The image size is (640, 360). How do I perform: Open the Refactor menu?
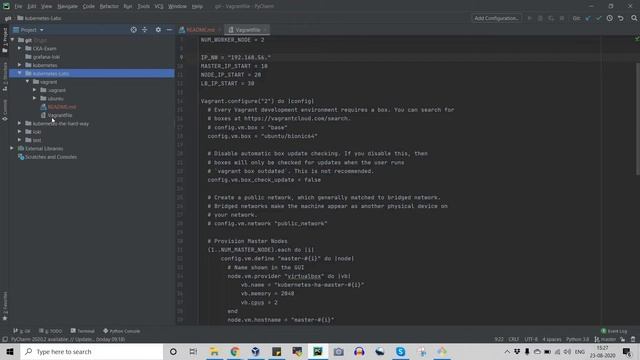109,6
